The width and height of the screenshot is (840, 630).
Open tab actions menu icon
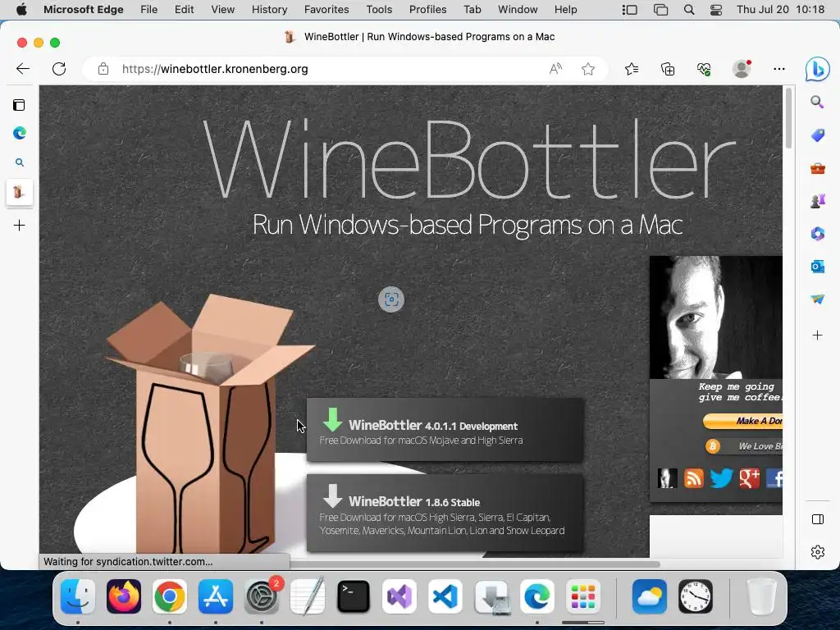click(20, 105)
